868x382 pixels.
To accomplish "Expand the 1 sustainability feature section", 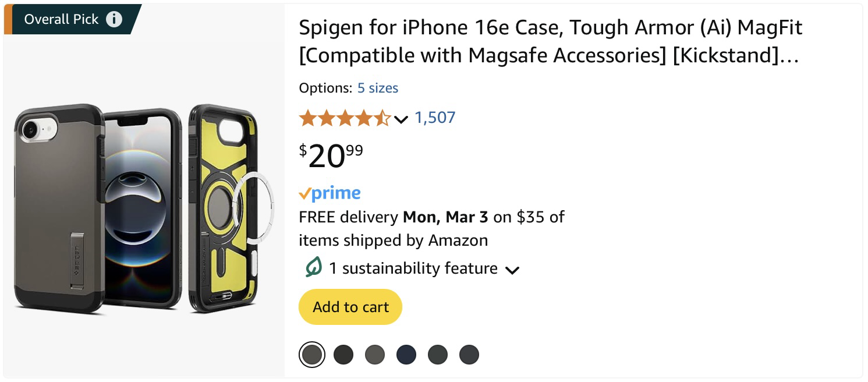I will pos(512,270).
